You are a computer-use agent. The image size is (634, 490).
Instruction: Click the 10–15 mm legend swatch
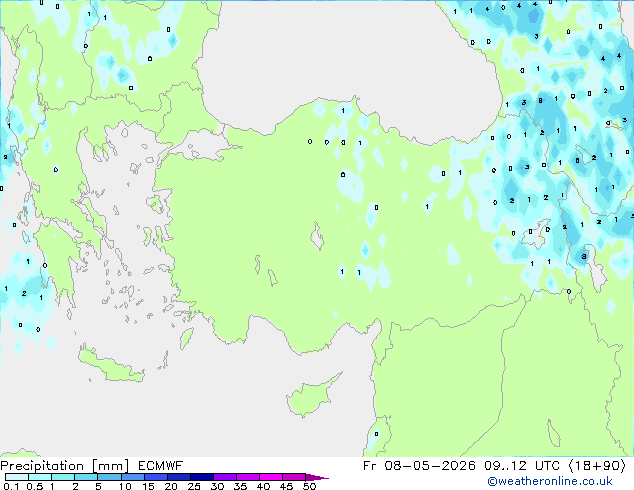(x=132, y=477)
